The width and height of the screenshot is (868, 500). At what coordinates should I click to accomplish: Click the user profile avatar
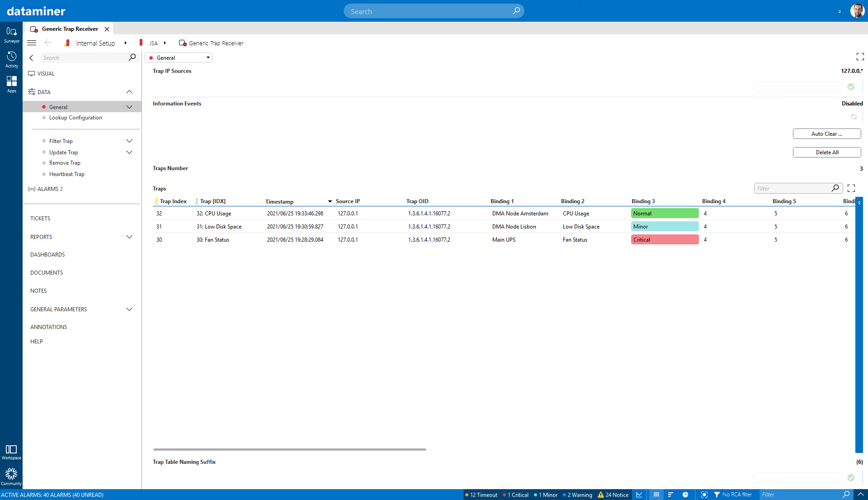pyautogui.click(x=857, y=11)
